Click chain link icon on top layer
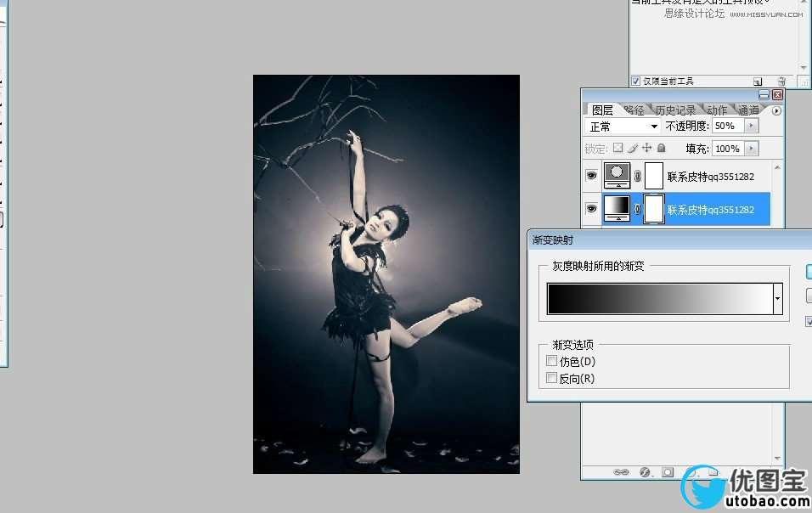 638,176
